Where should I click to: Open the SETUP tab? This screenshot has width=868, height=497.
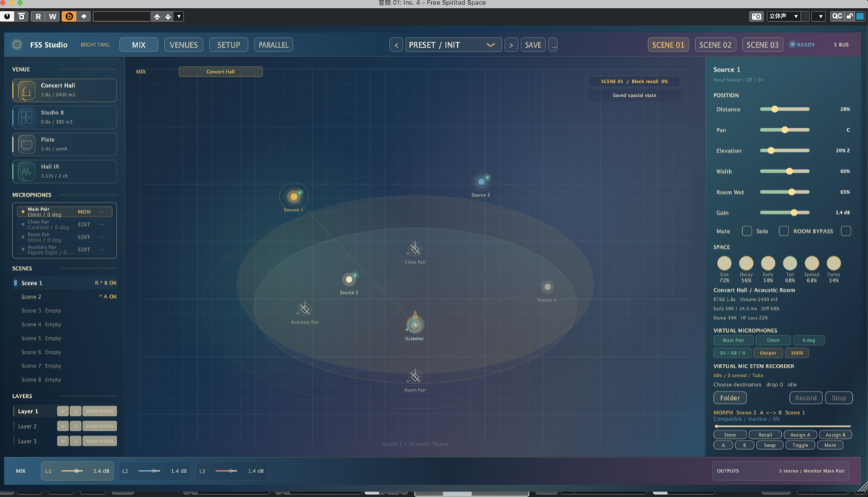(x=229, y=45)
